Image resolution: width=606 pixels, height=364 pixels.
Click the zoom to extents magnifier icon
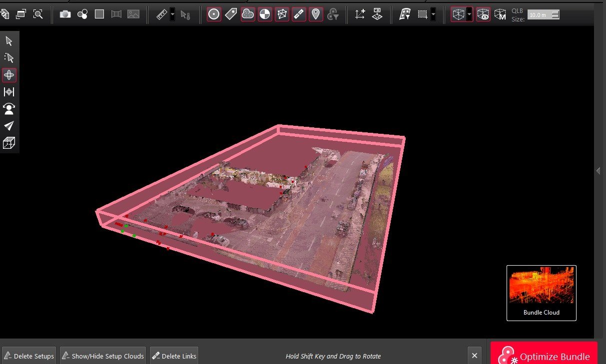tap(38, 14)
